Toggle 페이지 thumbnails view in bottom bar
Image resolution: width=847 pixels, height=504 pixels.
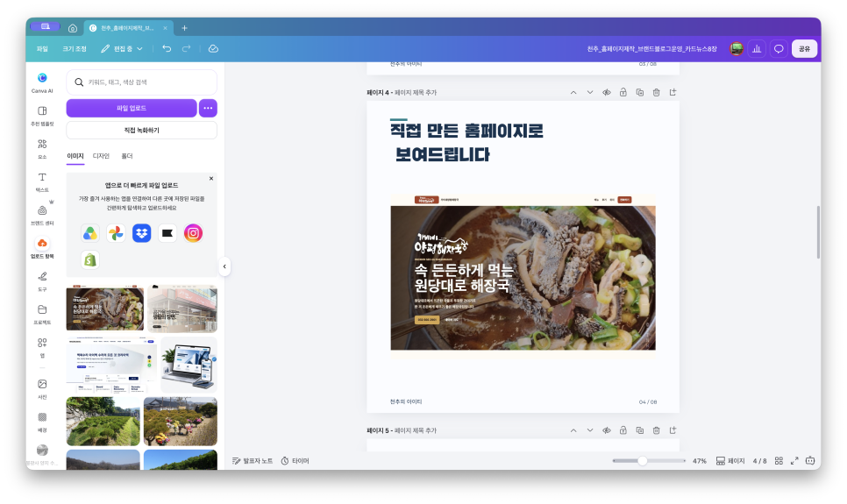point(730,461)
